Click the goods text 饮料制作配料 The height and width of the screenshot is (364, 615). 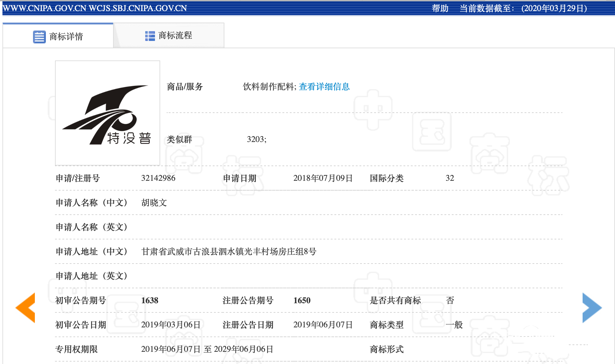coord(268,87)
